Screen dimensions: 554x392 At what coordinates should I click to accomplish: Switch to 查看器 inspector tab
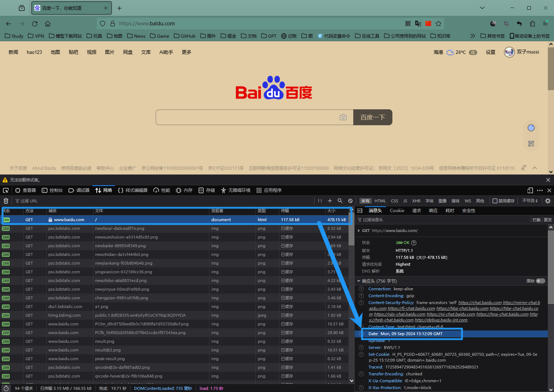pyautogui.click(x=25, y=190)
